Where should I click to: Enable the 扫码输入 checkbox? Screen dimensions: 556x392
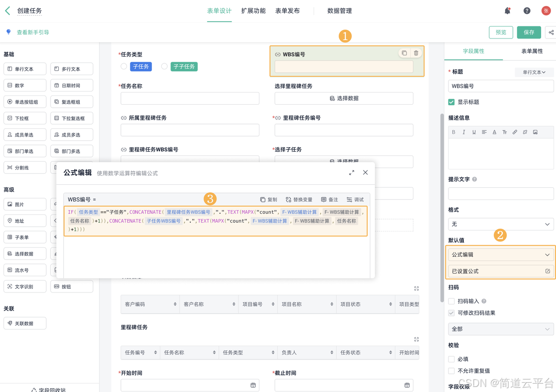451,301
